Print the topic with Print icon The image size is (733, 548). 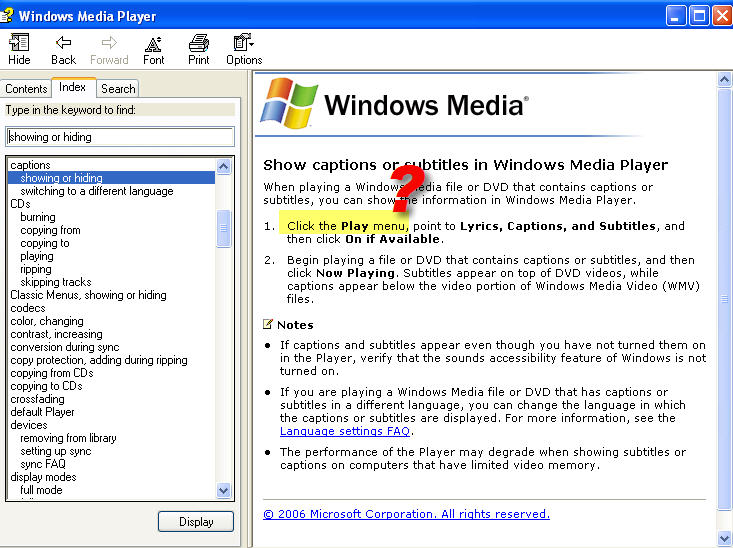pyautogui.click(x=199, y=43)
